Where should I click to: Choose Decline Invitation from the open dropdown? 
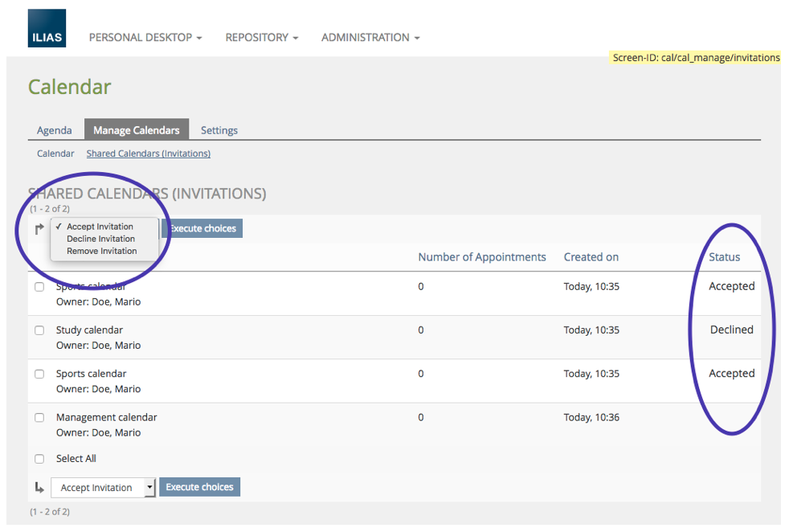coord(100,239)
